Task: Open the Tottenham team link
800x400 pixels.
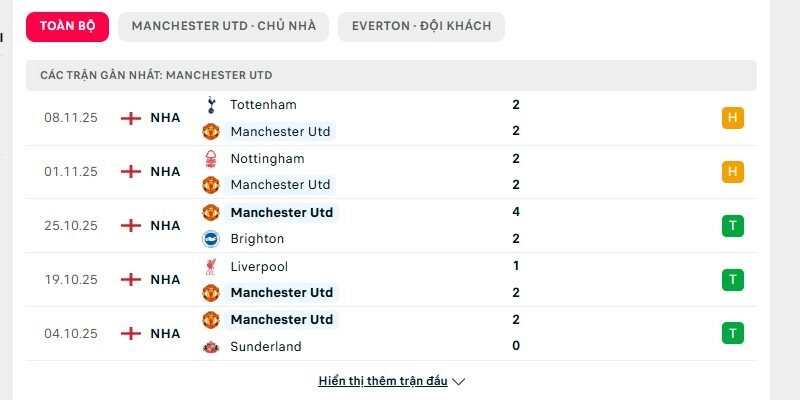Action: 263,104
